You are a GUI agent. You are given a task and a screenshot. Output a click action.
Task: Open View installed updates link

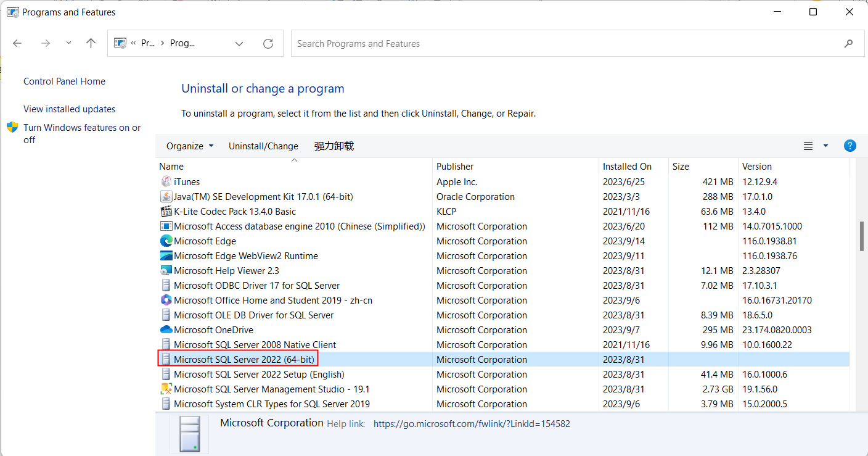tap(69, 109)
